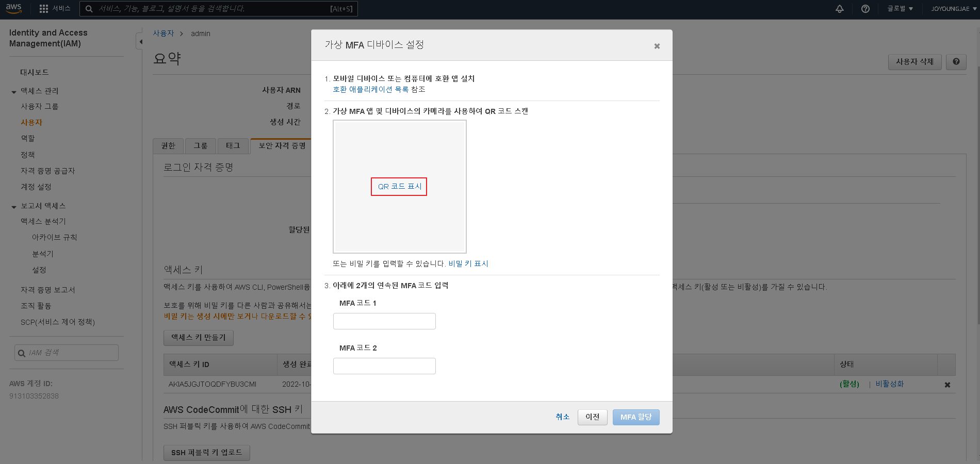
Task: Open 자격 증명 공급자 in sidebar
Action: click(47, 171)
